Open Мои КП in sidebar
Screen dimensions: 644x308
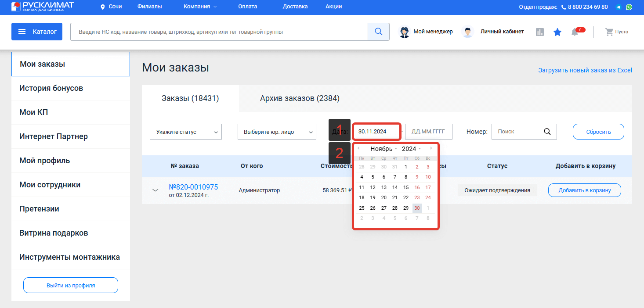71,112
